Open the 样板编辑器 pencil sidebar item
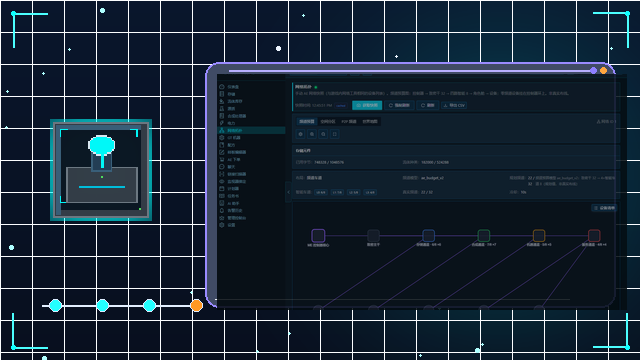 [x=251, y=152]
